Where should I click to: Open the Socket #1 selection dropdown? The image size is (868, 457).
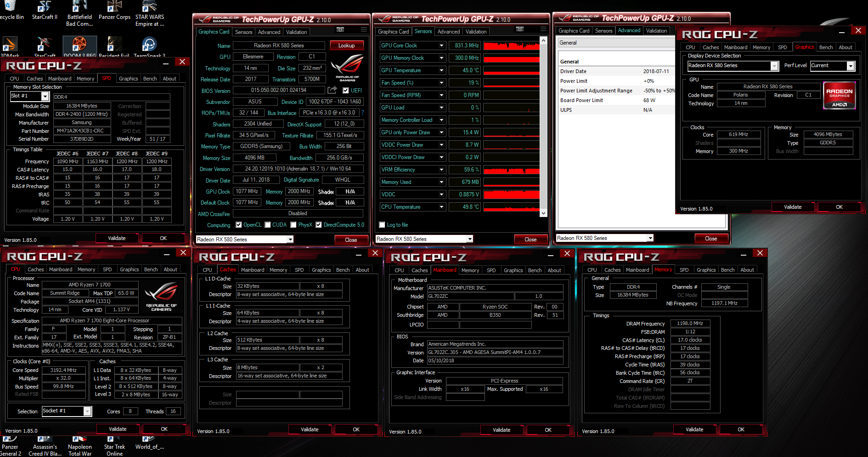(87, 411)
